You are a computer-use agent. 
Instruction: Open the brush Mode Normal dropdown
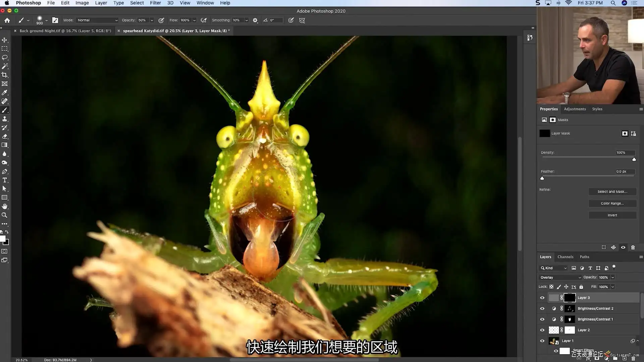pos(97,20)
